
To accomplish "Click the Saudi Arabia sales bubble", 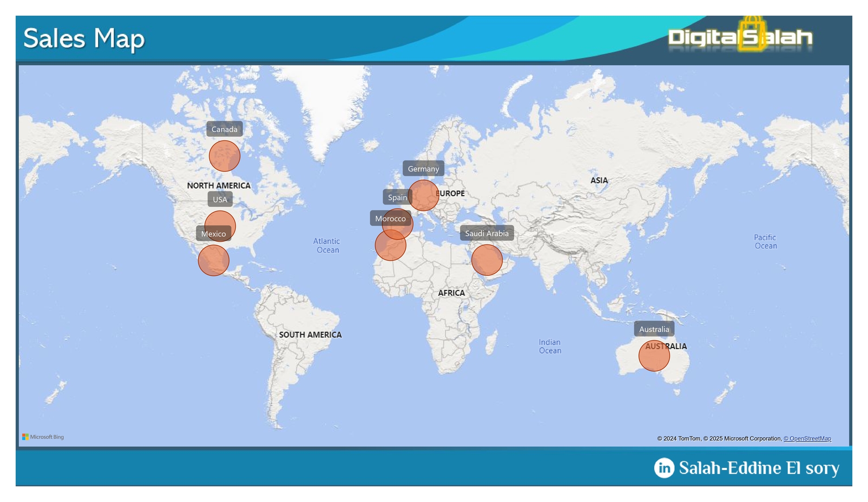I will point(487,260).
